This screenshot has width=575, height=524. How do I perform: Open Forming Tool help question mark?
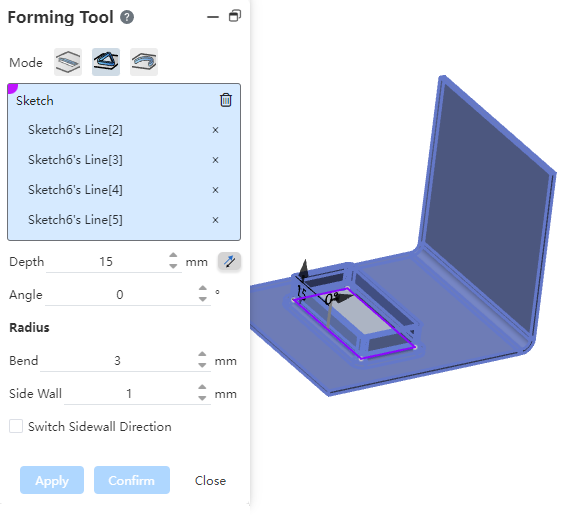127,17
